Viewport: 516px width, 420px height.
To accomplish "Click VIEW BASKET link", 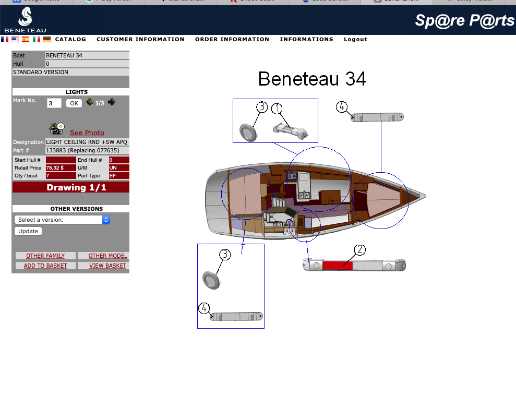I will click(107, 266).
